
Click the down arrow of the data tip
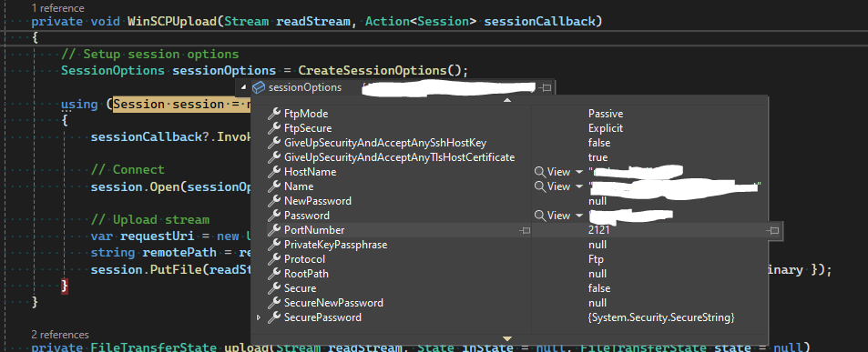507,338
